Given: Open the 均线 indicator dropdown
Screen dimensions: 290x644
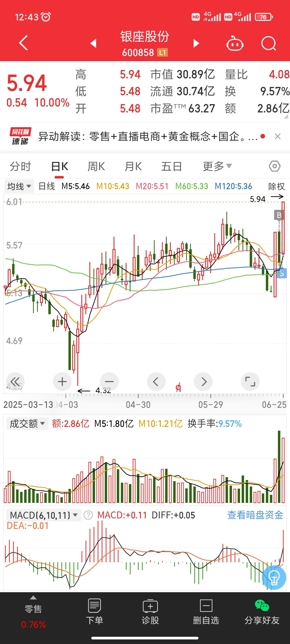Looking at the screenshot, I should pyautogui.click(x=19, y=186).
